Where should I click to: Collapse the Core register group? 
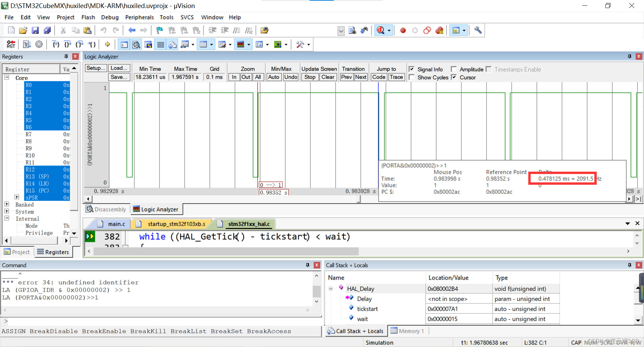click(7, 77)
